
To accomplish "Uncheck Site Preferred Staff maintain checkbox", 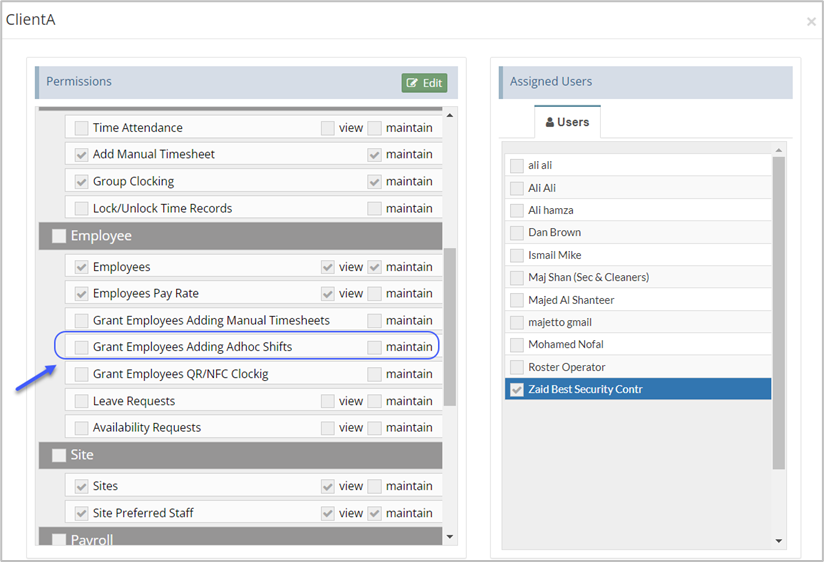I will (374, 513).
